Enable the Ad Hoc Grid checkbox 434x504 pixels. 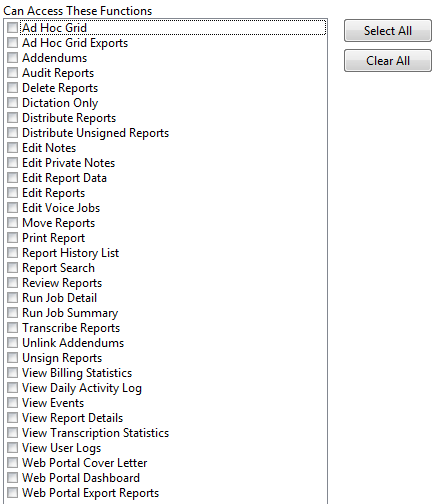[12, 28]
